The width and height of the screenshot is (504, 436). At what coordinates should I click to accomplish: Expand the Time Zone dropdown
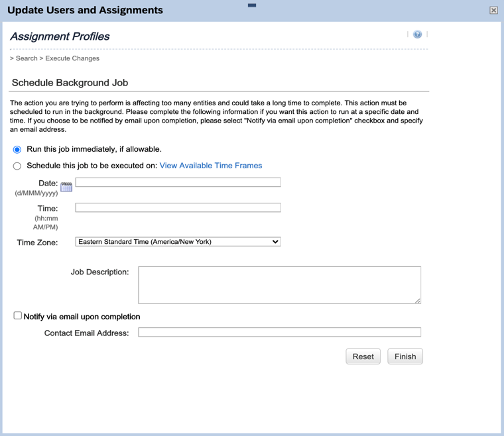tap(178, 242)
